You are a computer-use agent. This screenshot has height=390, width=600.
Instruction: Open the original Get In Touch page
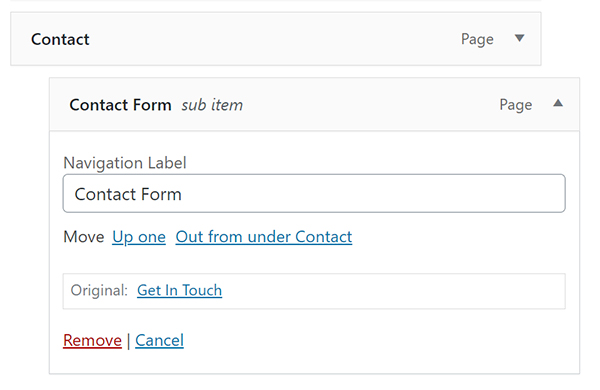[179, 290]
